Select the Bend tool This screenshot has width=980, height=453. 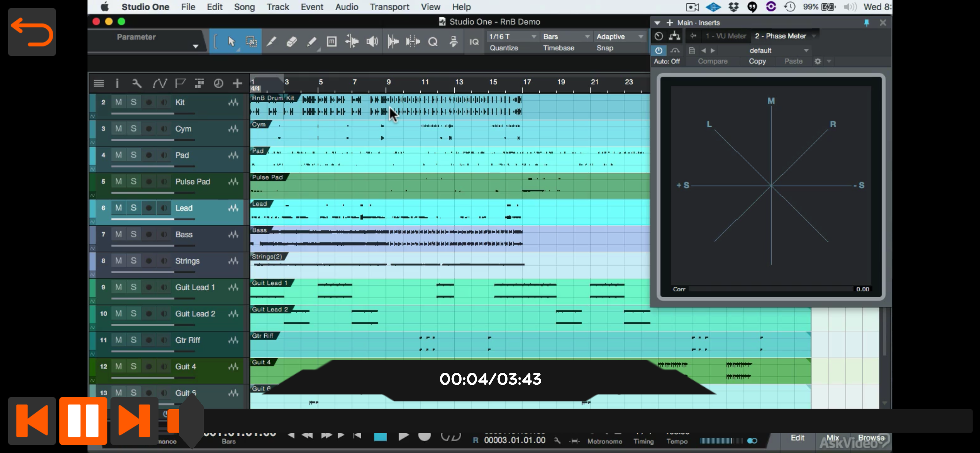click(352, 41)
